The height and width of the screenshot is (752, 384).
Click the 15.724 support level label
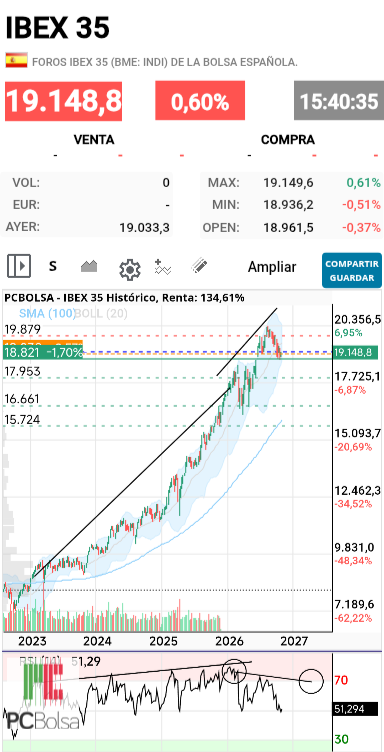click(x=22, y=420)
